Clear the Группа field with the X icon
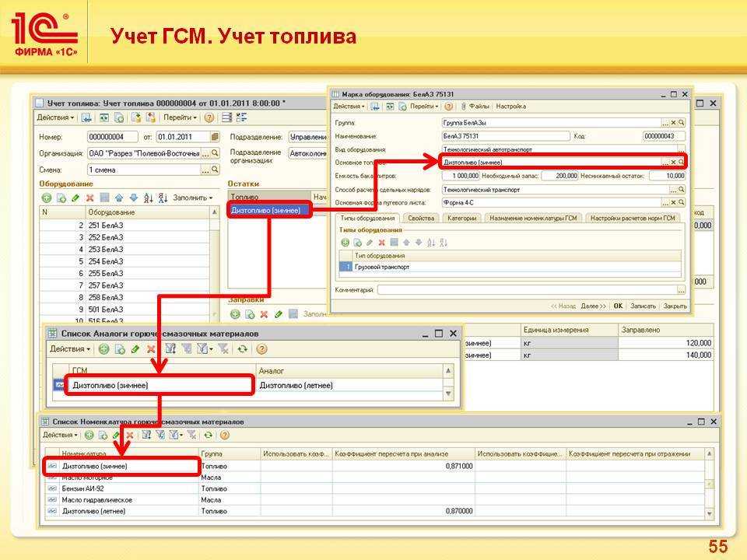The width and height of the screenshot is (747, 560). [674, 123]
